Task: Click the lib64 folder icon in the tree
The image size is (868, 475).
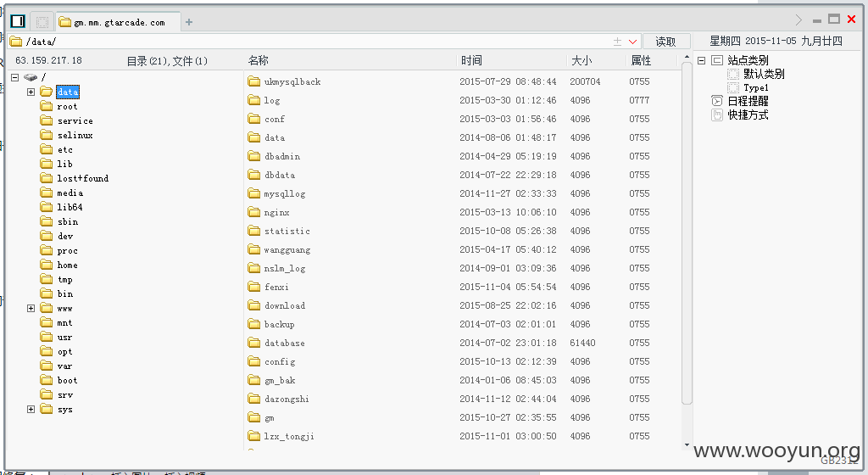Action: [x=47, y=207]
